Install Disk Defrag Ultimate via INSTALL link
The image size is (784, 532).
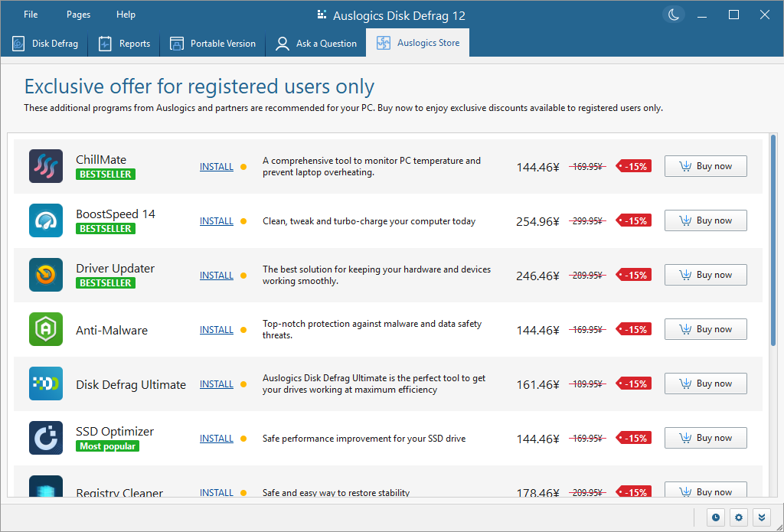tap(217, 384)
